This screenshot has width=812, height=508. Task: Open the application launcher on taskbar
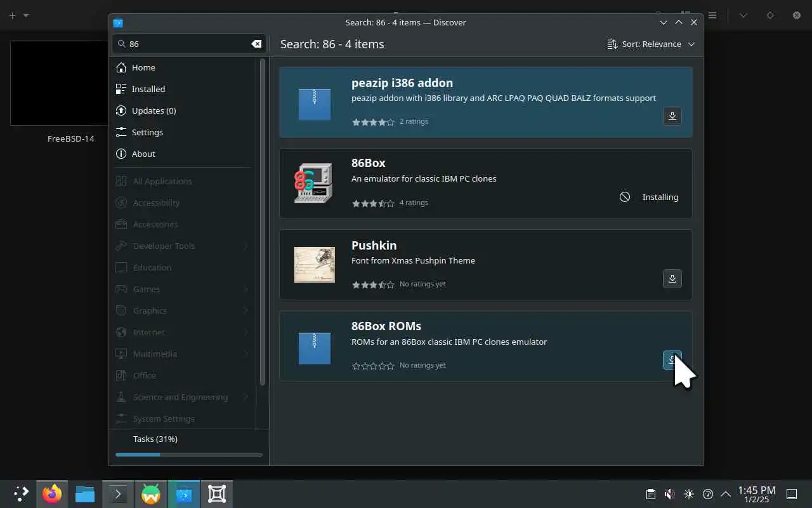21,493
